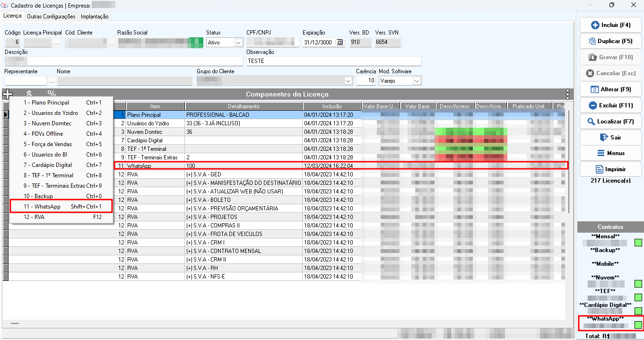Viewport: 644px width, 340px height.
Task: Click the '(+) S.V.A - COMPRAS II' cell
Action: pyautogui.click(x=244, y=226)
